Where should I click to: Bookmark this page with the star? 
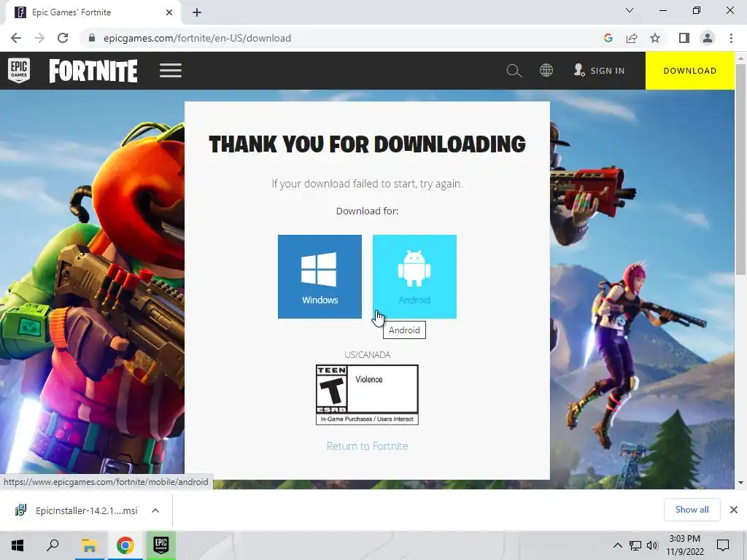pos(655,38)
